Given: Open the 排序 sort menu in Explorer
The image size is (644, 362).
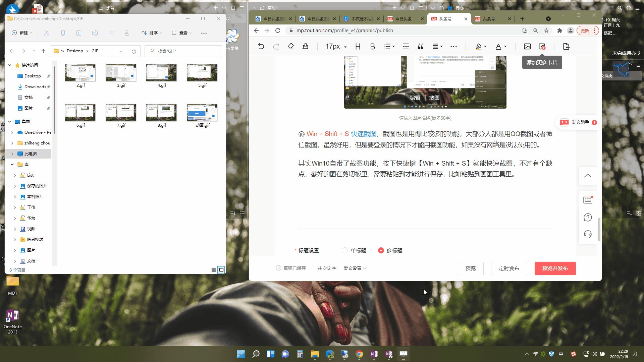Looking at the screenshot, I should point(152,33).
